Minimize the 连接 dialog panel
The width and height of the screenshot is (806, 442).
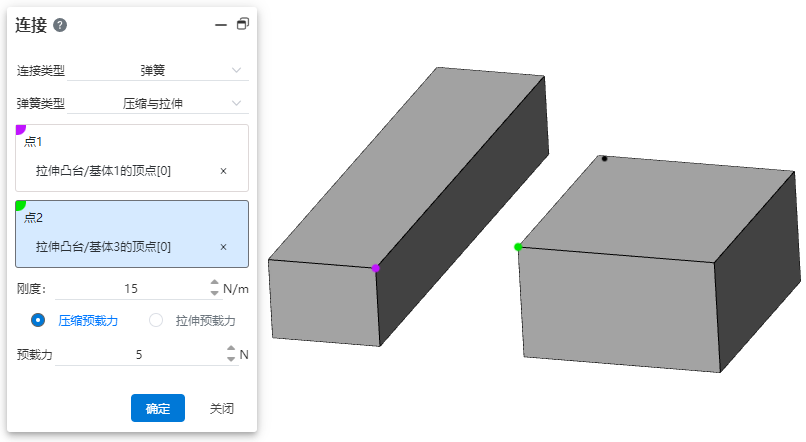221,25
